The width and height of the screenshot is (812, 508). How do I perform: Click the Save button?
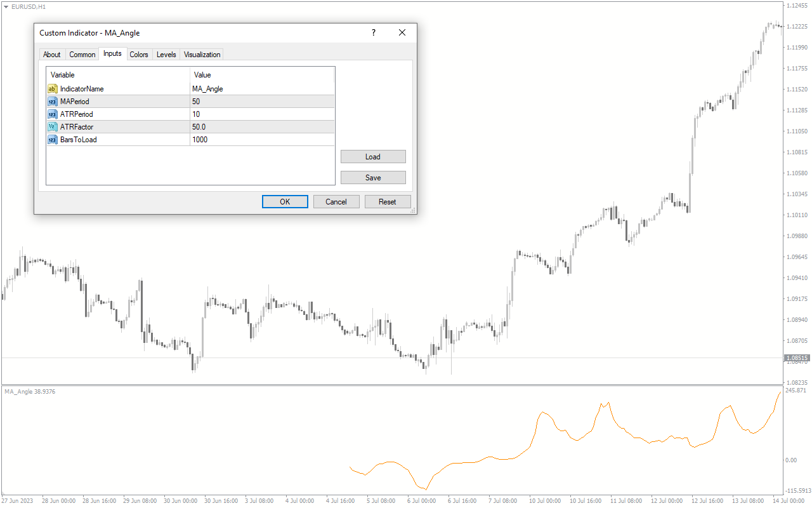click(x=373, y=178)
